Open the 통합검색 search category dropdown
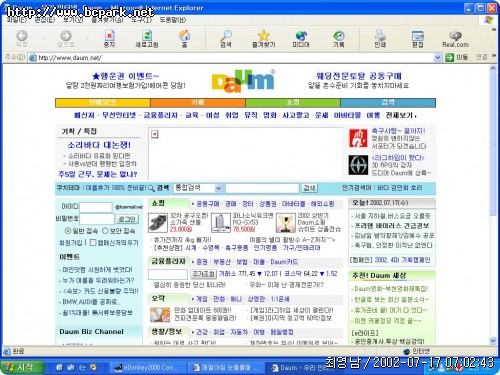Screen dimensions: 500x375 tap(218, 188)
